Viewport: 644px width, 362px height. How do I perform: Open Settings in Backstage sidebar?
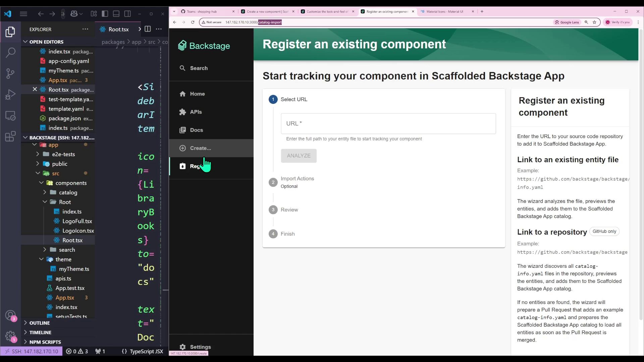point(211,347)
